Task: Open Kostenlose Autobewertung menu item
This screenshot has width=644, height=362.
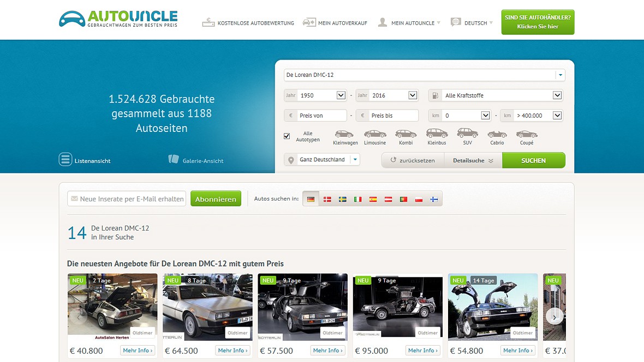Action: coord(248,22)
